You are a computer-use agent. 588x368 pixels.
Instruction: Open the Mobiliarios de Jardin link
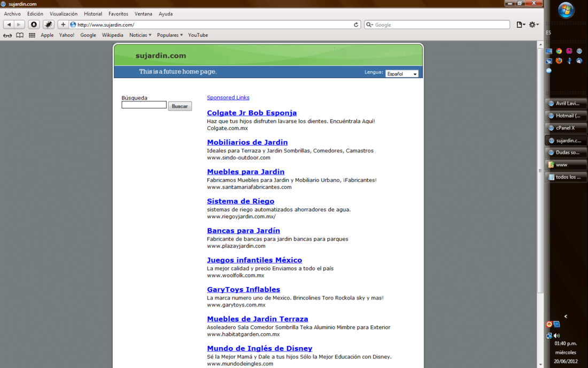point(247,143)
